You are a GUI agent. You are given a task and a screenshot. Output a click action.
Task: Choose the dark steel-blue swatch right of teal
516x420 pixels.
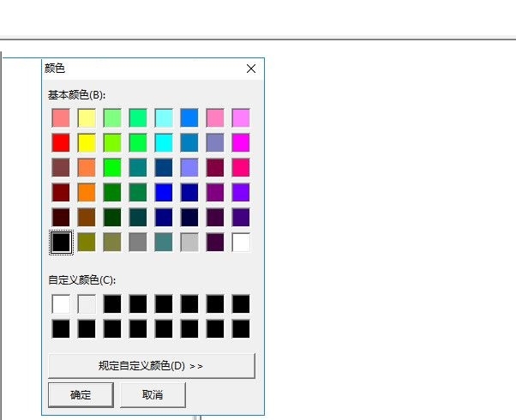pyautogui.click(x=164, y=167)
